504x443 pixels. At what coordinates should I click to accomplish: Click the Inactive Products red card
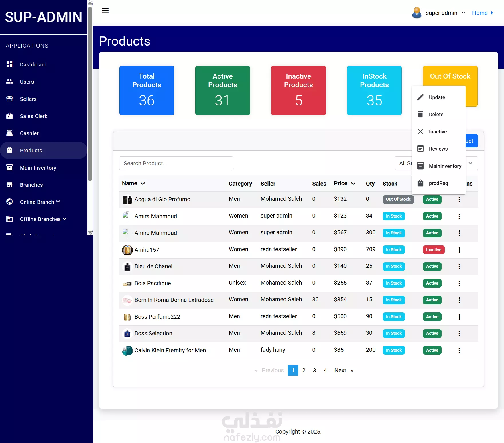298,90
